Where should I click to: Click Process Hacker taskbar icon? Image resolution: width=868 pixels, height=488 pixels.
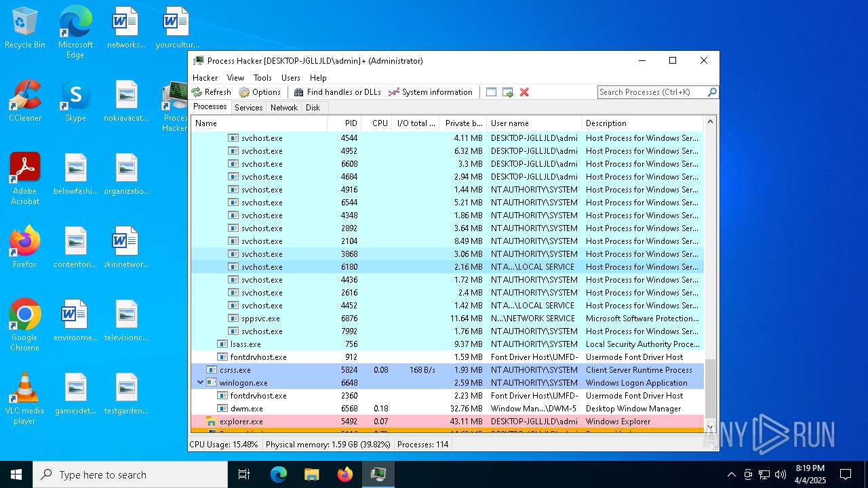click(378, 474)
